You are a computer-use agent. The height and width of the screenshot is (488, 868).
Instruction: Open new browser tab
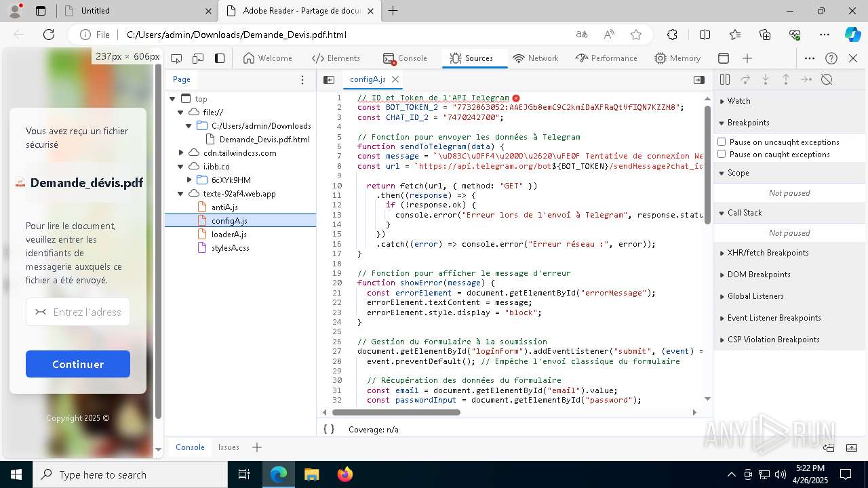click(x=393, y=11)
